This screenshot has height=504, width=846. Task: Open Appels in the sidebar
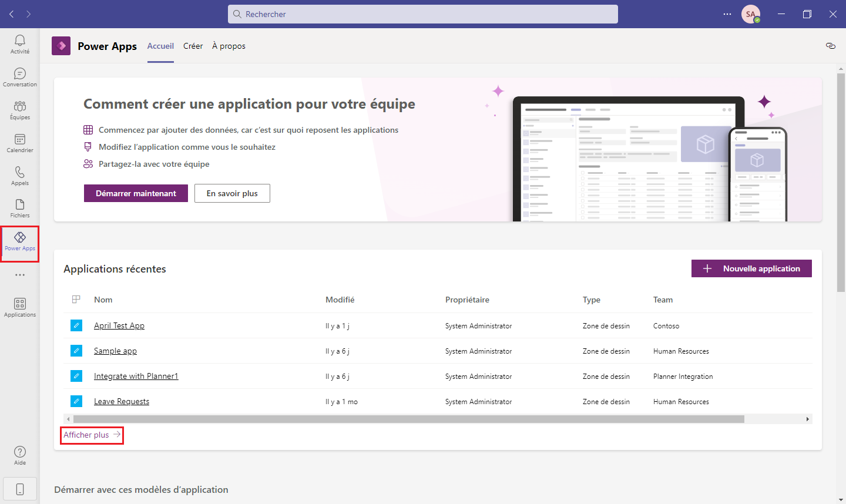click(20, 176)
